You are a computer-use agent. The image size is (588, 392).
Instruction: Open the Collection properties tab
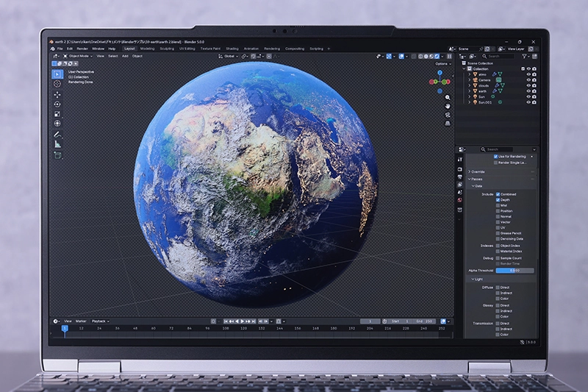pos(460,210)
